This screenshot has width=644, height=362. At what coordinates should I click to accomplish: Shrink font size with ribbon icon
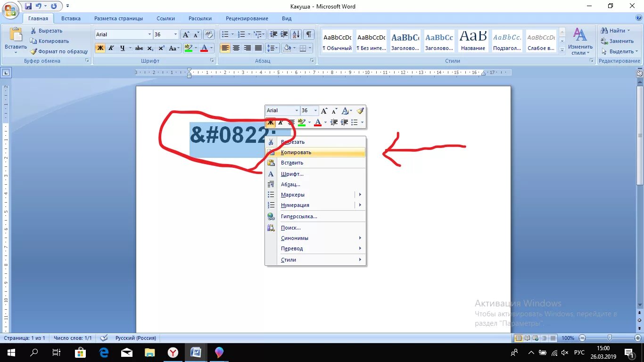[196, 34]
